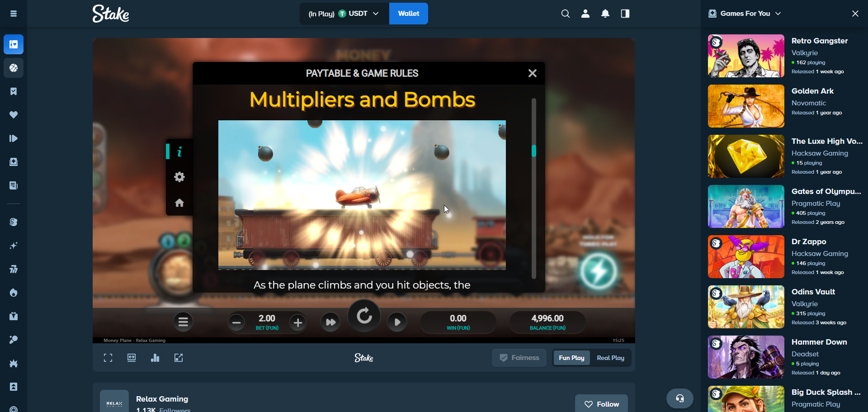Toggle the fast-forward turbo button
The height and width of the screenshot is (412, 868).
pyautogui.click(x=330, y=322)
